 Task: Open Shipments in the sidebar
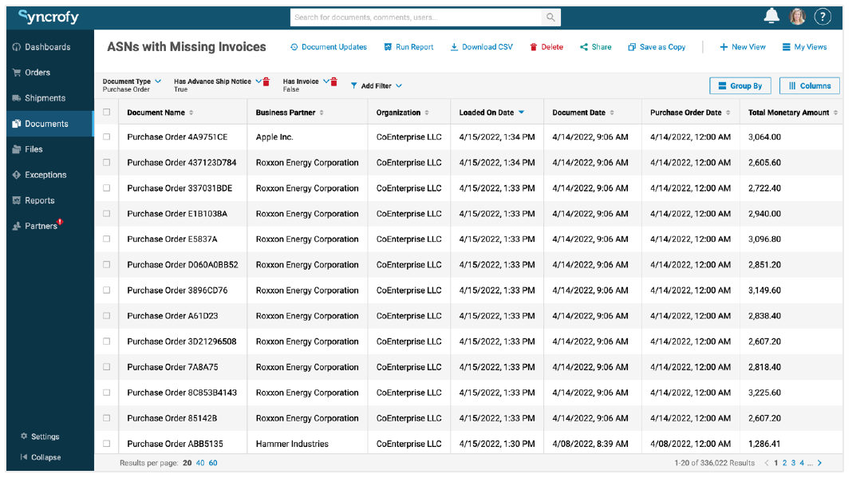(x=45, y=98)
